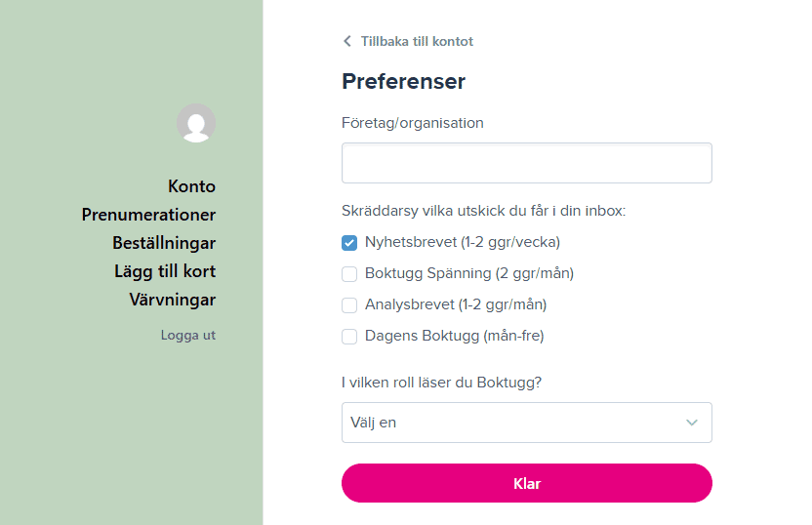Click the Logga ut link
The width and height of the screenshot is (812, 525).
click(x=188, y=335)
